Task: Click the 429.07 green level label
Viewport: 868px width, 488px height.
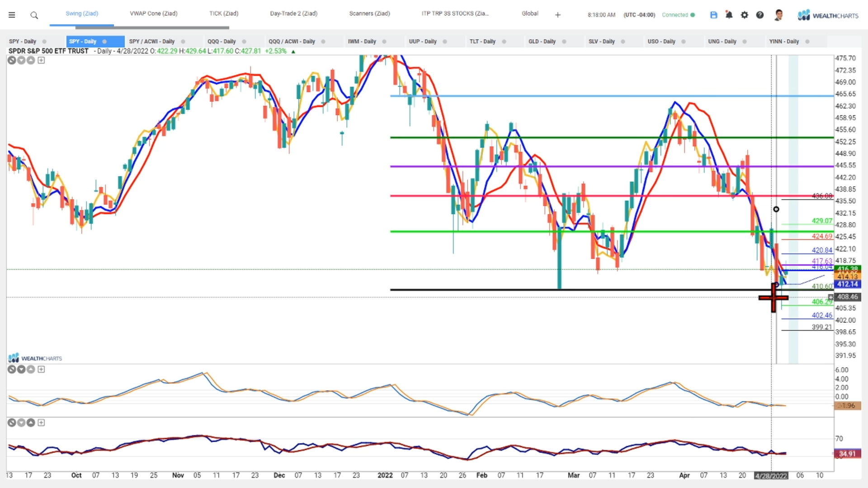Action: tap(822, 221)
